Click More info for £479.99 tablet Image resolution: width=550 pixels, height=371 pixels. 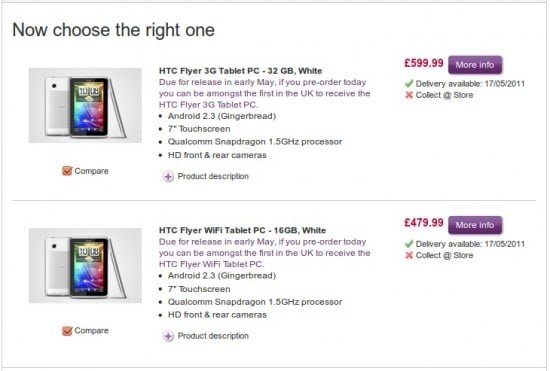coord(475,225)
